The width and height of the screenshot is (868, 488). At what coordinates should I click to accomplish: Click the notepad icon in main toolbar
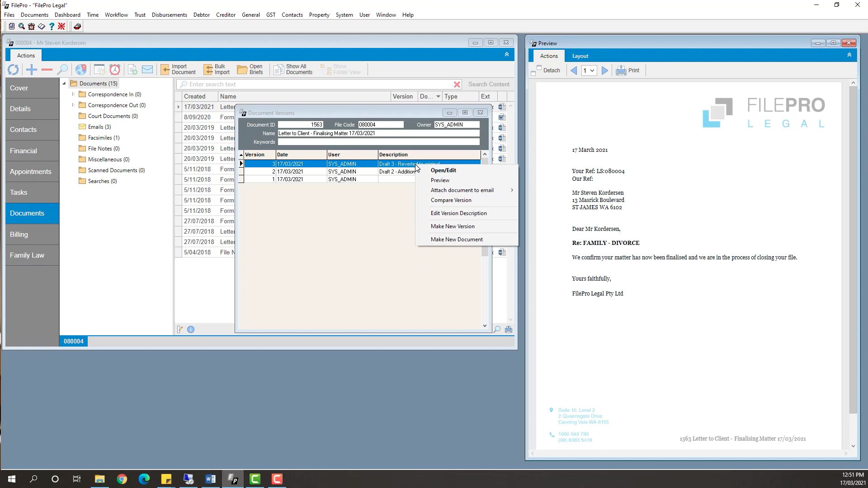pos(12,27)
